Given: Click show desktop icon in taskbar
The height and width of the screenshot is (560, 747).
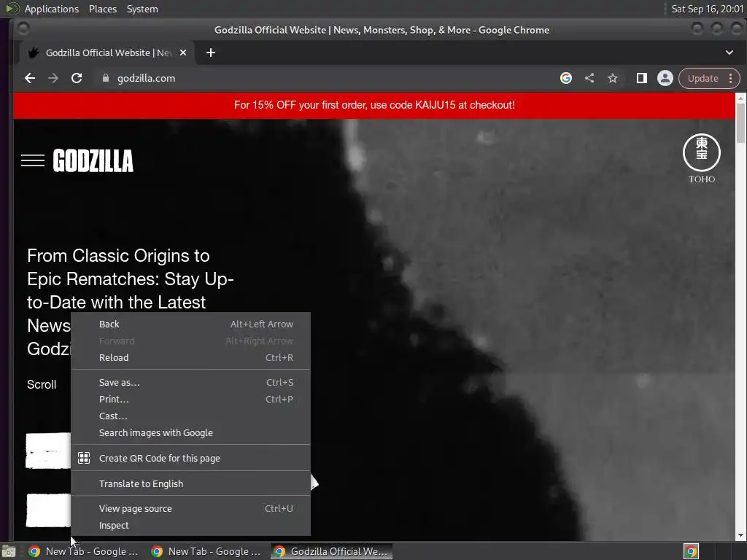Looking at the screenshot, I should 9,551.
